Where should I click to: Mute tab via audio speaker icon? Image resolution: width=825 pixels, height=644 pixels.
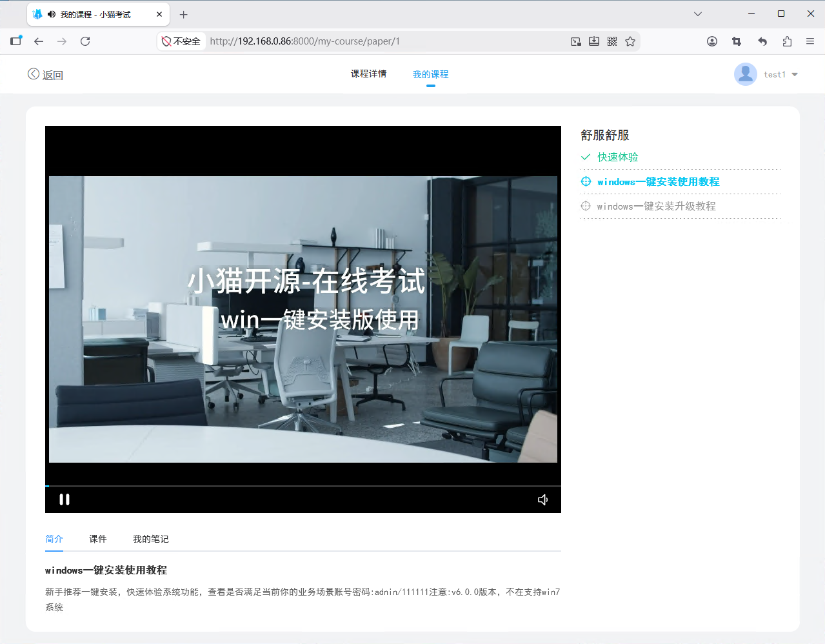pyautogui.click(x=52, y=14)
